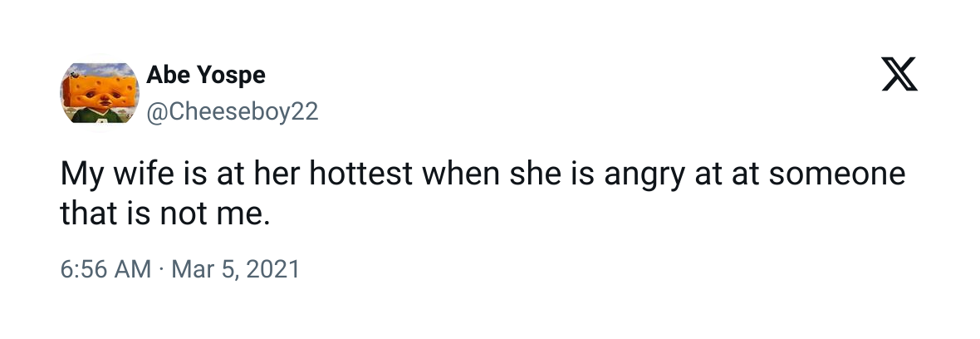Click the X logo icon
Screen dimensions: 980x339
point(899,76)
